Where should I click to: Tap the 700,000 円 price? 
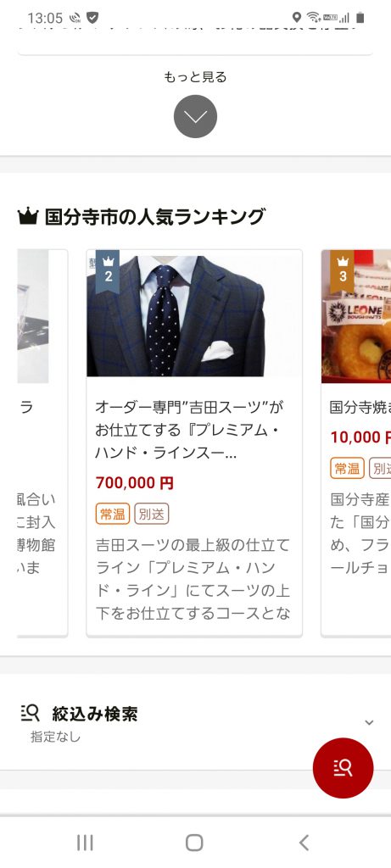tap(135, 483)
